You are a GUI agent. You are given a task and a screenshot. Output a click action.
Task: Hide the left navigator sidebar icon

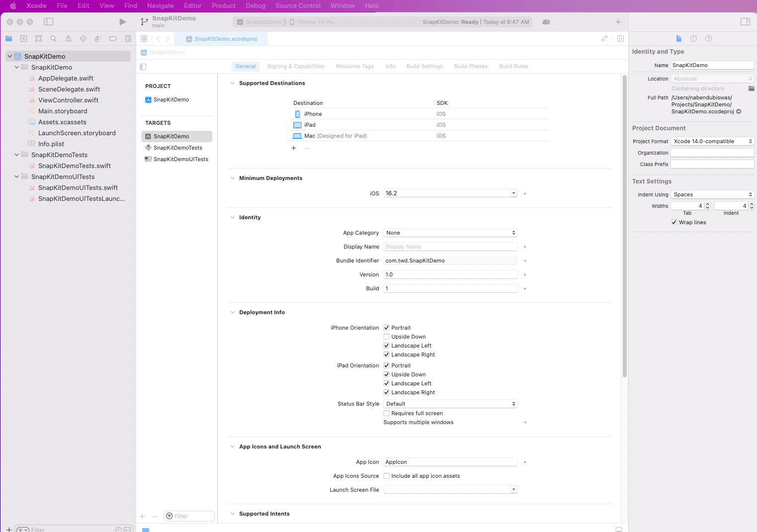48,22
